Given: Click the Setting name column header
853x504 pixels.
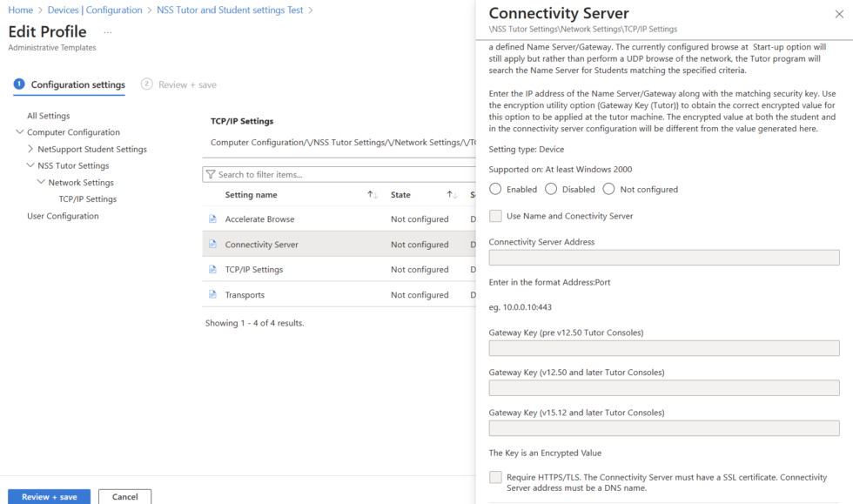Looking at the screenshot, I should tap(251, 194).
